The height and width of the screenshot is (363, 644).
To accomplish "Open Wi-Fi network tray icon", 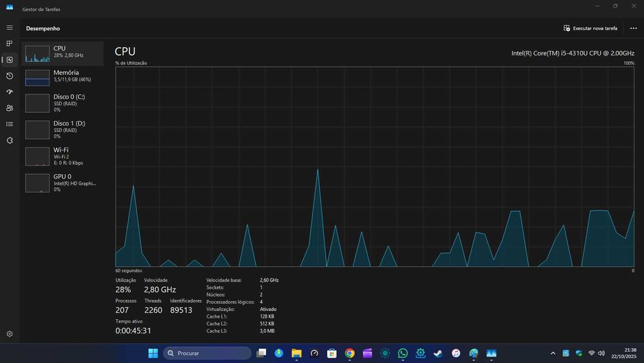I will tap(591, 353).
